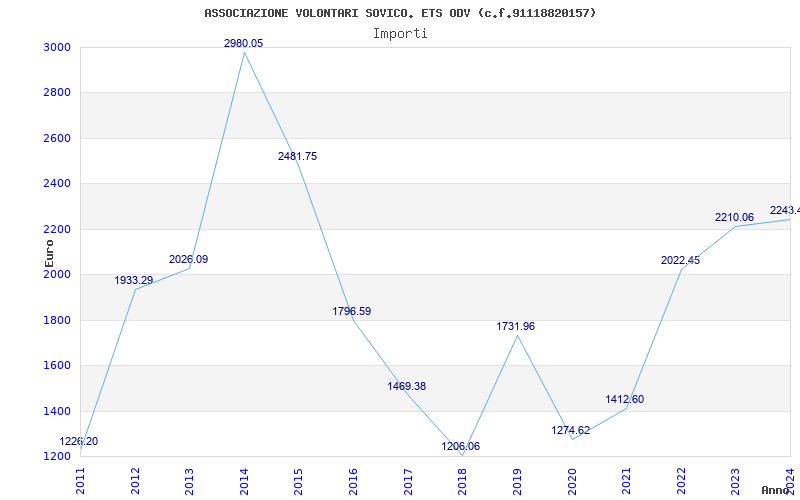Select the 2013 x-axis year tick

click(190, 482)
